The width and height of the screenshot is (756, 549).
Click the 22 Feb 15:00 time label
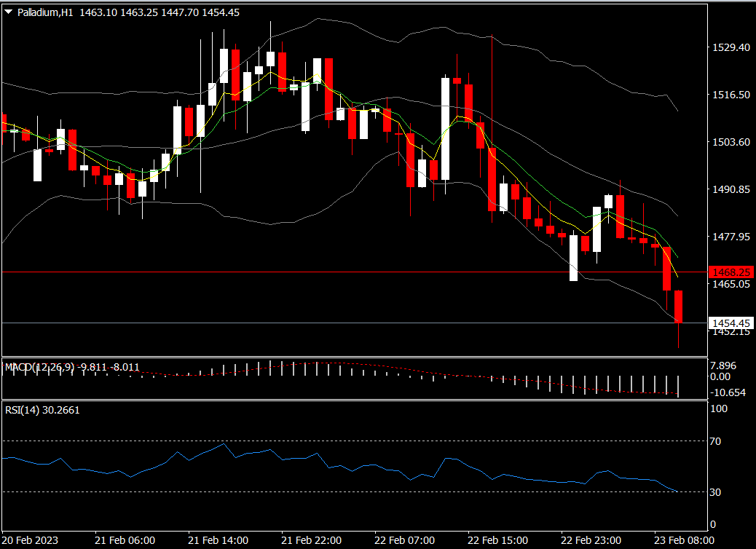[497, 540]
